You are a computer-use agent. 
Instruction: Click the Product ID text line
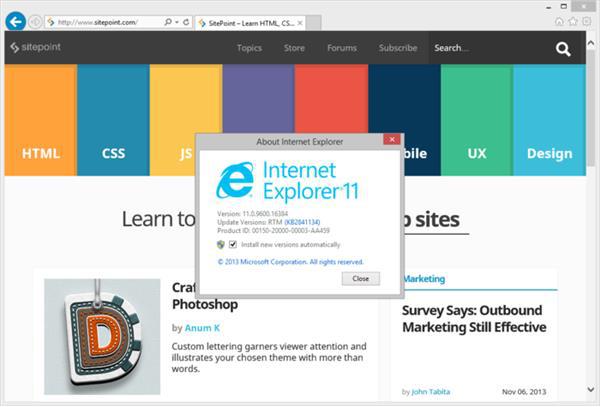point(273,231)
